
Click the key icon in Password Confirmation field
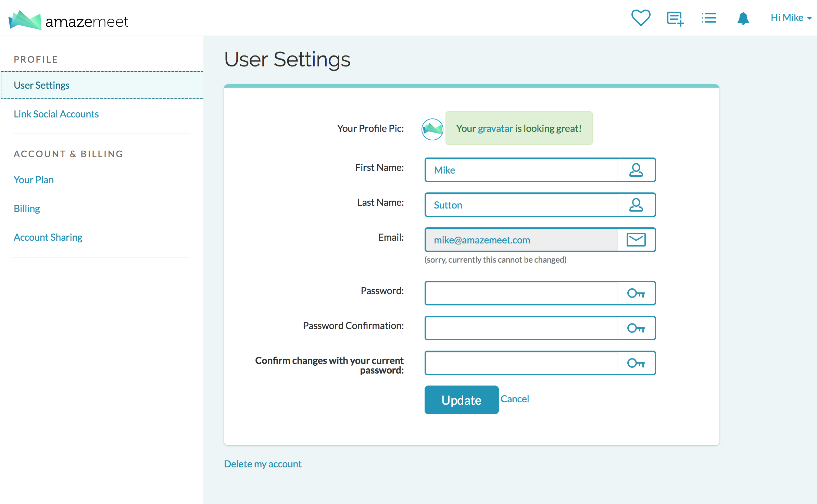click(636, 328)
